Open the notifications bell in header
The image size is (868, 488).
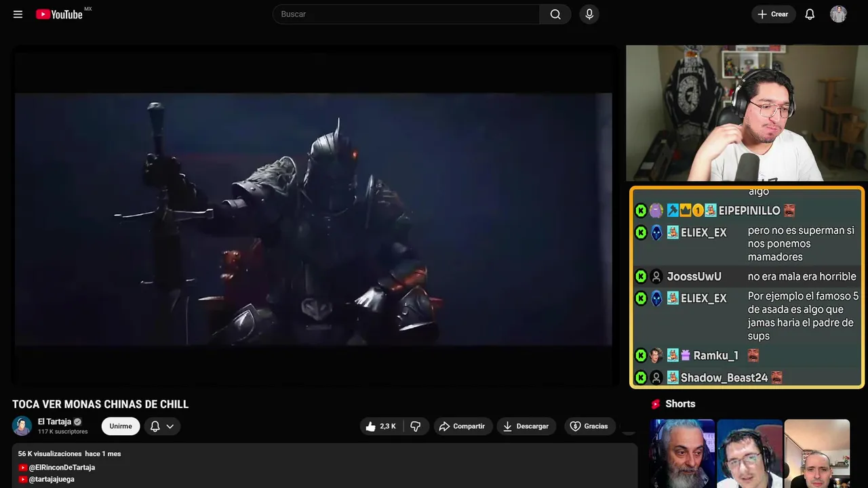click(810, 14)
